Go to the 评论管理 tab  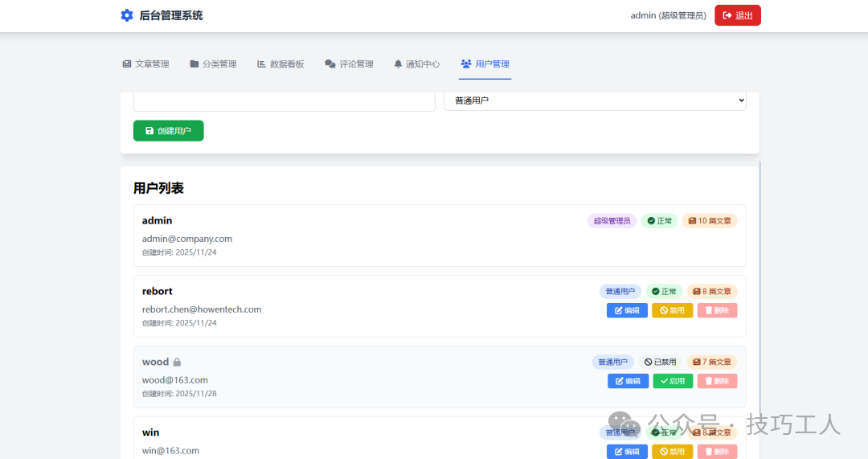click(350, 64)
